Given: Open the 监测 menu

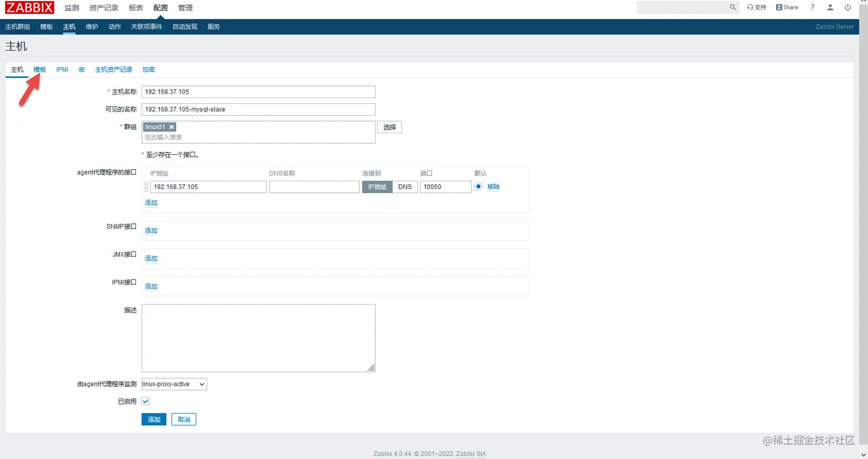Looking at the screenshot, I should [72, 8].
